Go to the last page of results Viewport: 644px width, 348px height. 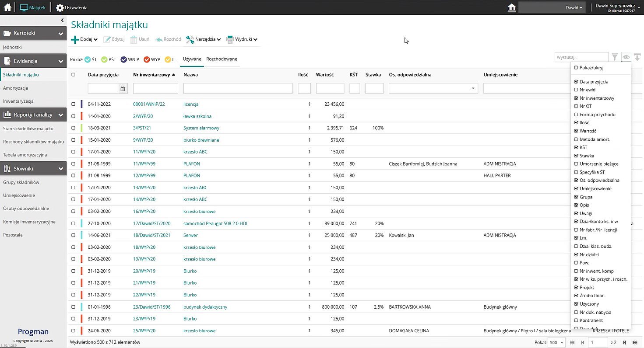pyautogui.click(x=635, y=342)
